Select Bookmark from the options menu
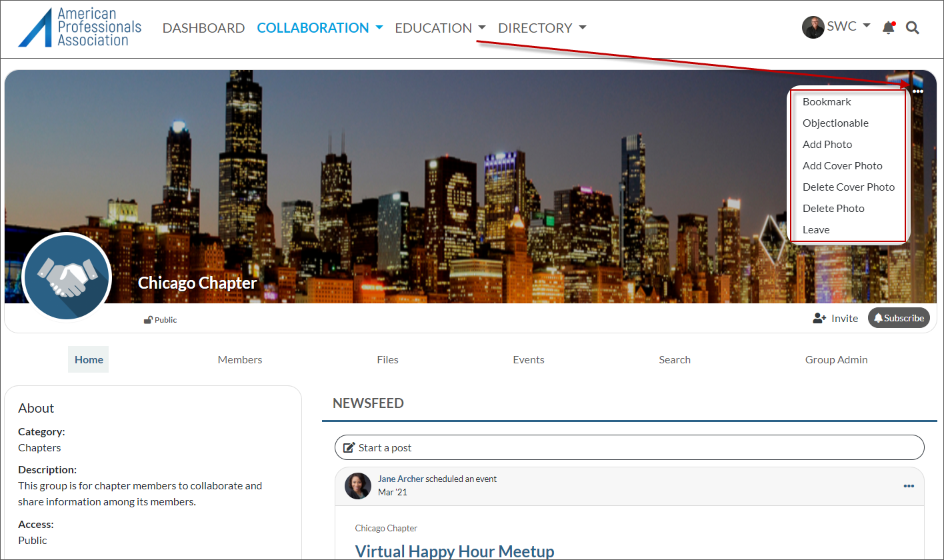The height and width of the screenshot is (560, 944). click(x=827, y=102)
